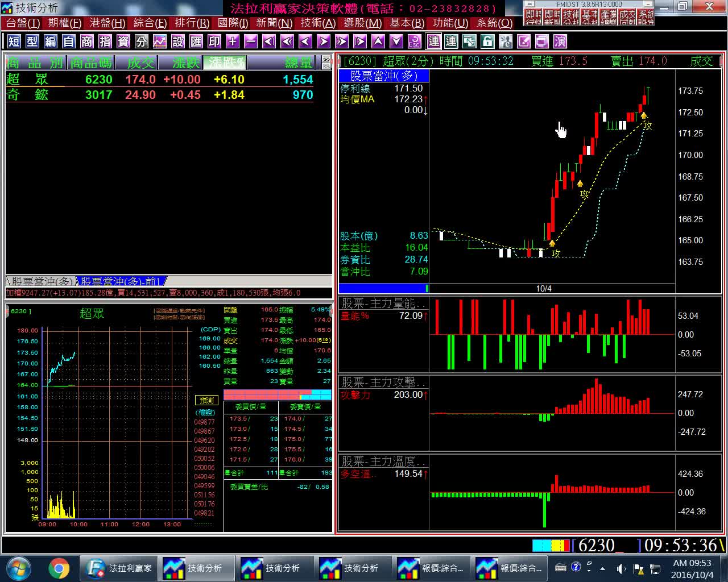
Task: Click the 即時行情 floating toolbar button
Action: 533,17
